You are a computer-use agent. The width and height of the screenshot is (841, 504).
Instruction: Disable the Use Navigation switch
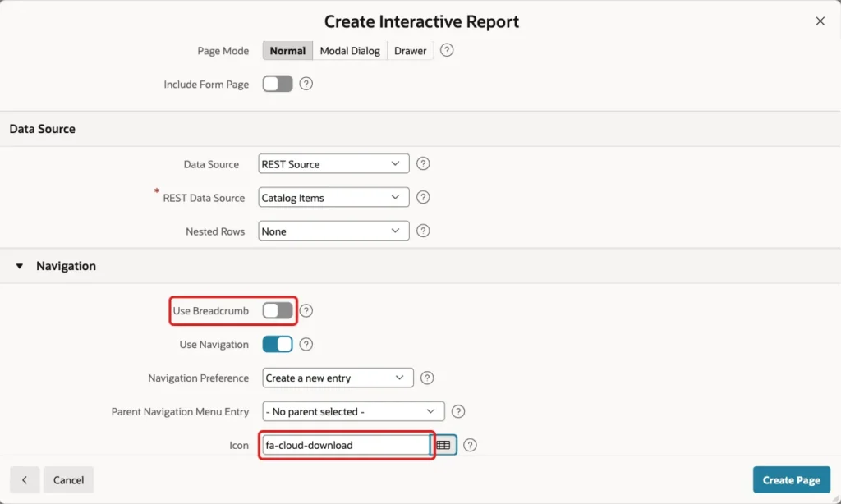pos(278,344)
